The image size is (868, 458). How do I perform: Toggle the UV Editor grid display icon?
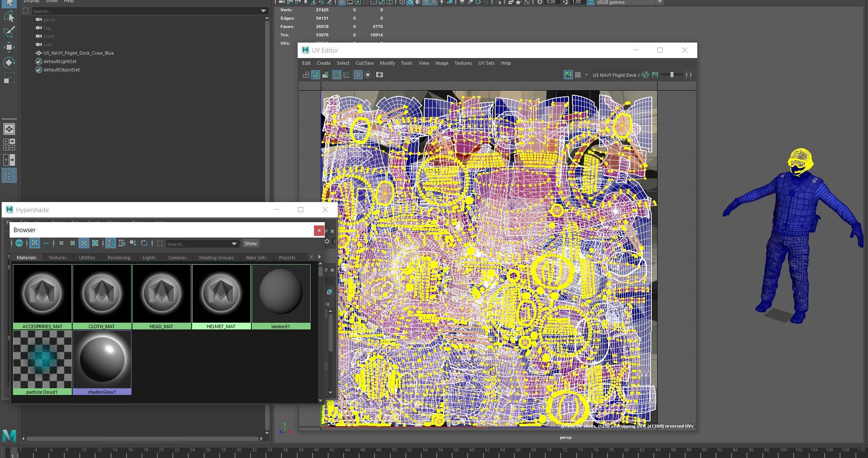point(358,75)
